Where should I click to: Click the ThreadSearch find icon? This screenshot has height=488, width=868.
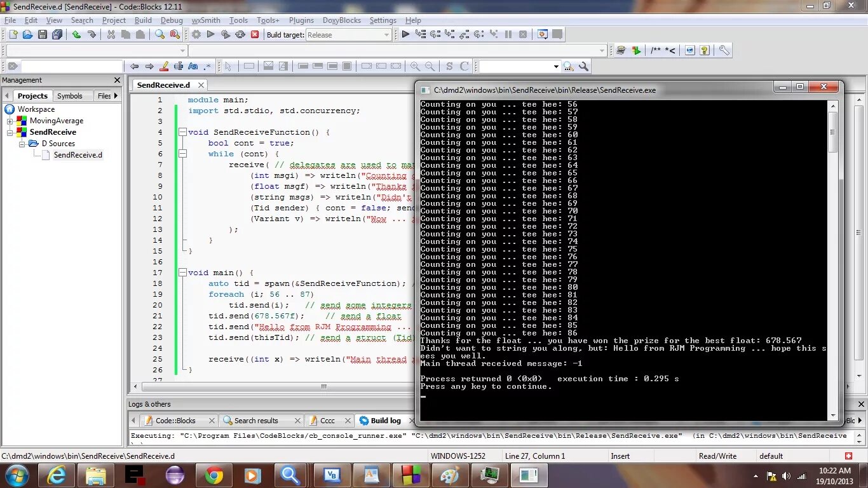[568, 66]
